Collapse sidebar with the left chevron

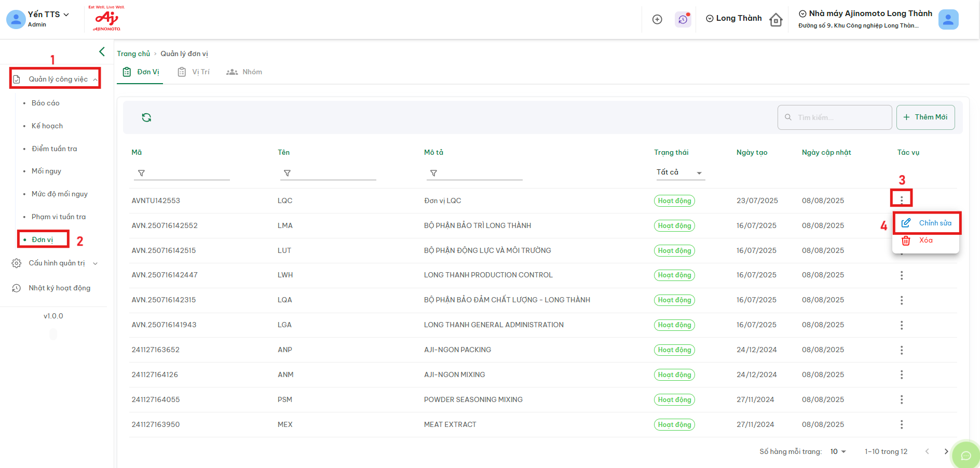click(102, 51)
